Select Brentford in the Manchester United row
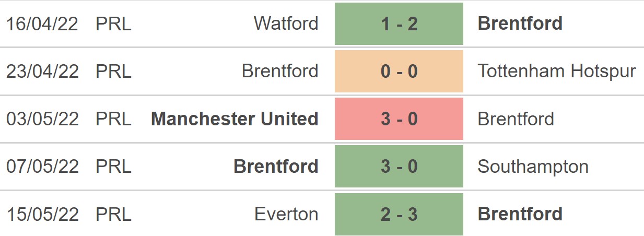This screenshot has height=236, width=644. [x=516, y=119]
